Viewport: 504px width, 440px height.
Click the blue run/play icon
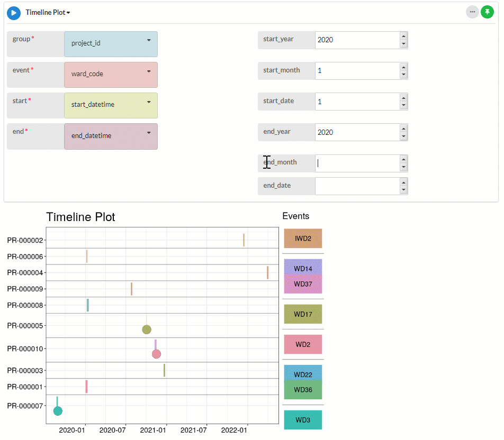13,13
